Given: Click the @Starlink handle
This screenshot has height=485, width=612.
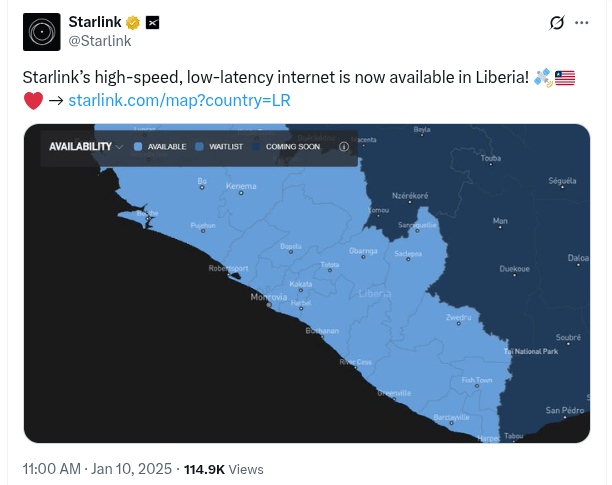Looking at the screenshot, I should tap(99, 42).
